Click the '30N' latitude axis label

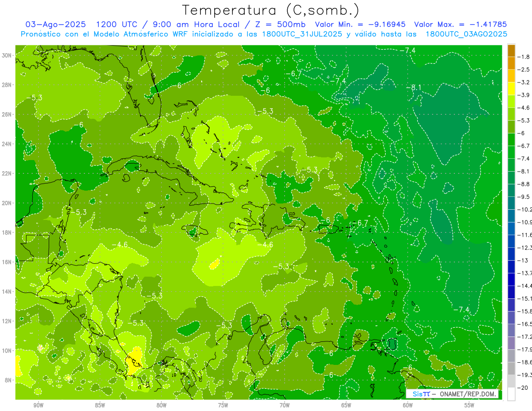7,55
